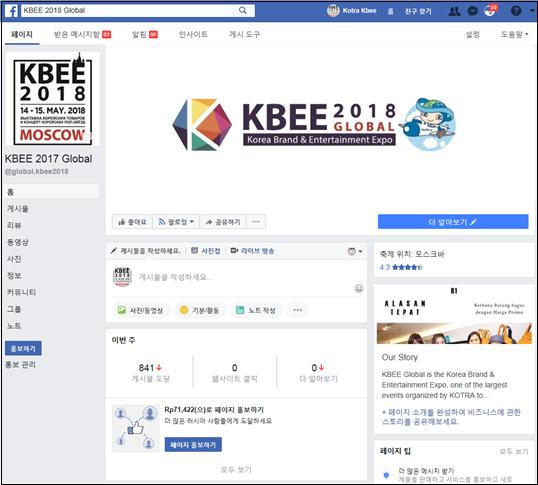Open the post audience selector dropdown

click(355, 251)
